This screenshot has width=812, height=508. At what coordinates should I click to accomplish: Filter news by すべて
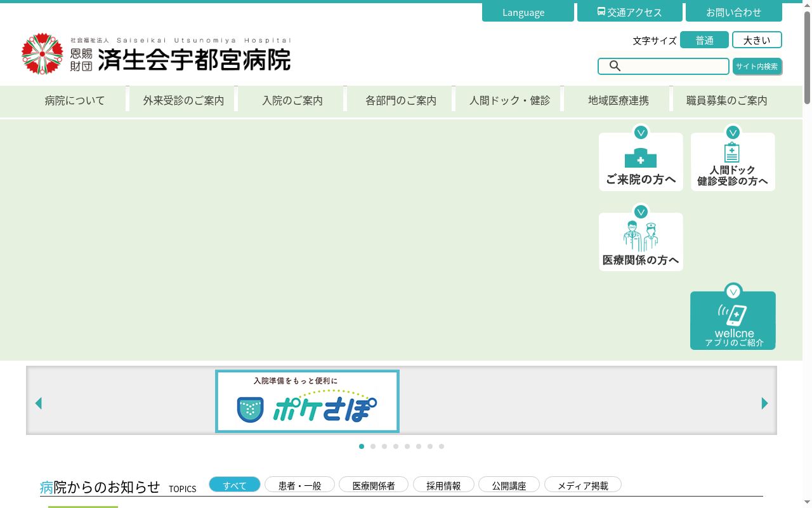click(x=235, y=485)
